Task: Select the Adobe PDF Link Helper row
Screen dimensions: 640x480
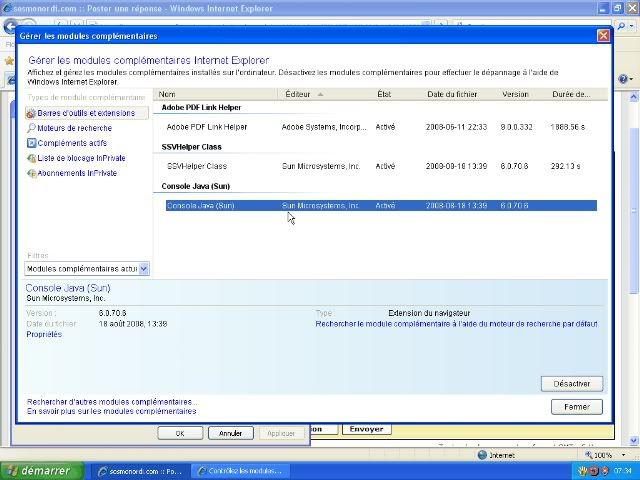Action: [x=381, y=127]
